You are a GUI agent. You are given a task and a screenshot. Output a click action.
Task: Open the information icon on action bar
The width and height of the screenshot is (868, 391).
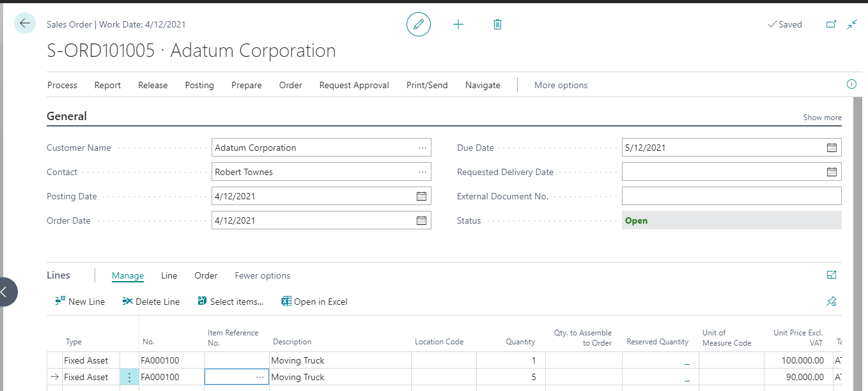coord(851,84)
